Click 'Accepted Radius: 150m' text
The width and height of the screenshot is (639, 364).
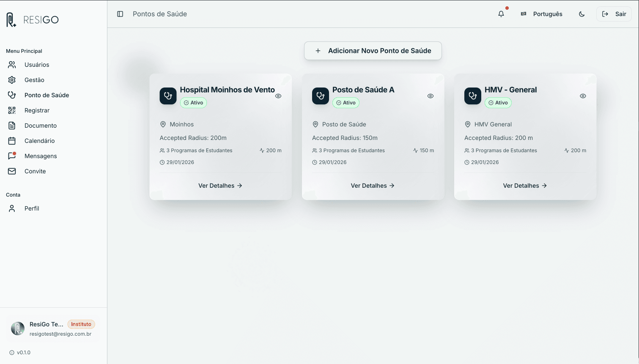pyautogui.click(x=345, y=138)
